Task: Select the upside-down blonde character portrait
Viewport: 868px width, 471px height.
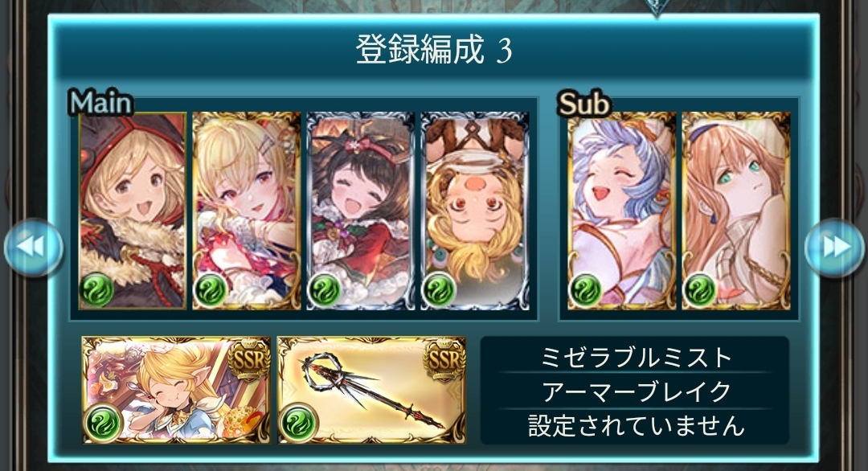Action: [x=474, y=211]
